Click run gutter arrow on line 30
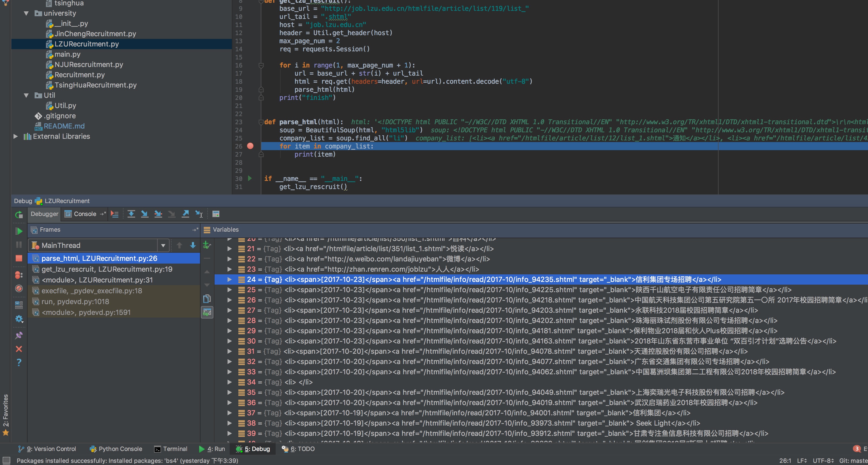The height and width of the screenshot is (465, 868). (250, 178)
